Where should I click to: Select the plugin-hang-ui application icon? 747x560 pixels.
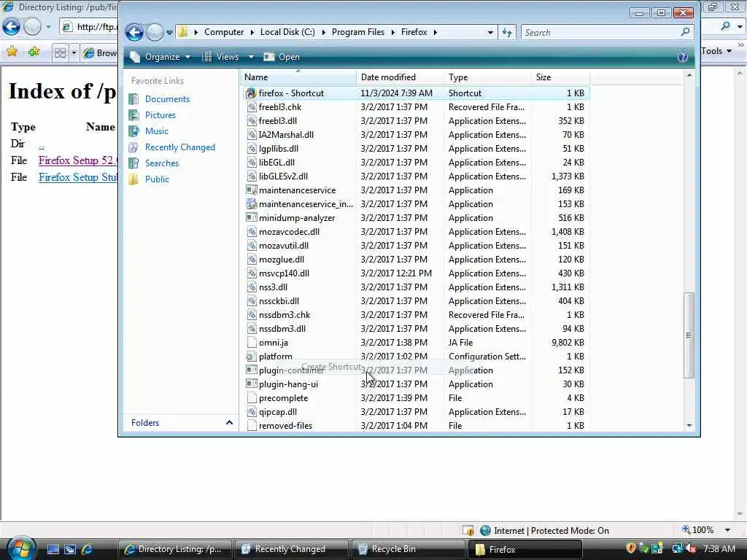click(x=252, y=384)
